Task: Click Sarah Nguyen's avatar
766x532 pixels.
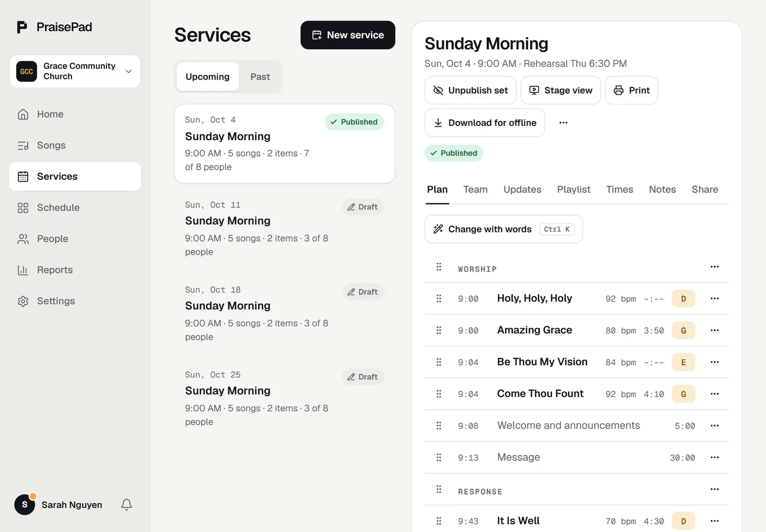Action: (x=25, y=505)
